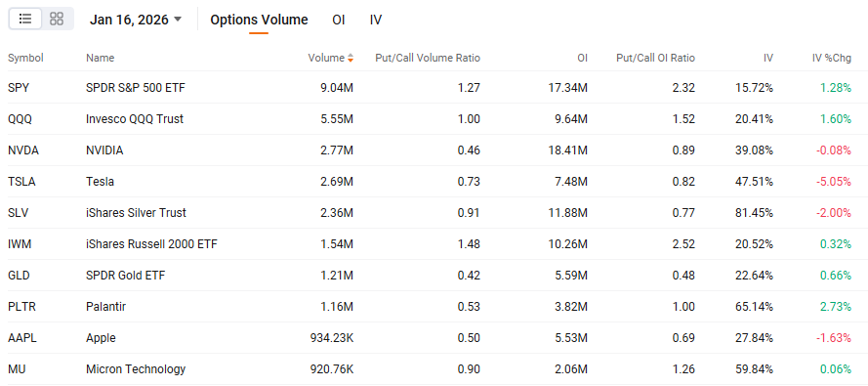Image resolution: width=868 pixels, height=386 pixels.
Task: Open the QQQ symbol row
Action: [x=434, y=118]
